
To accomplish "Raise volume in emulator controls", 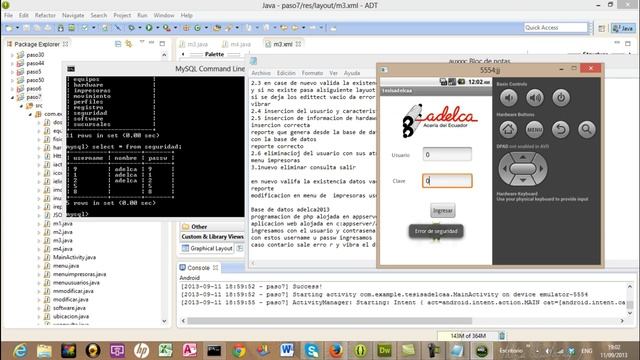I will pos(535,98).
